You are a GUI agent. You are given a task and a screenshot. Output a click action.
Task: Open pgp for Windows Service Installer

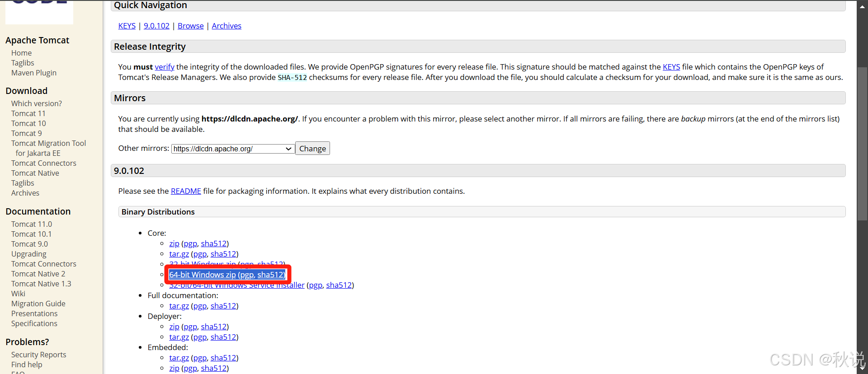point(316,285)
